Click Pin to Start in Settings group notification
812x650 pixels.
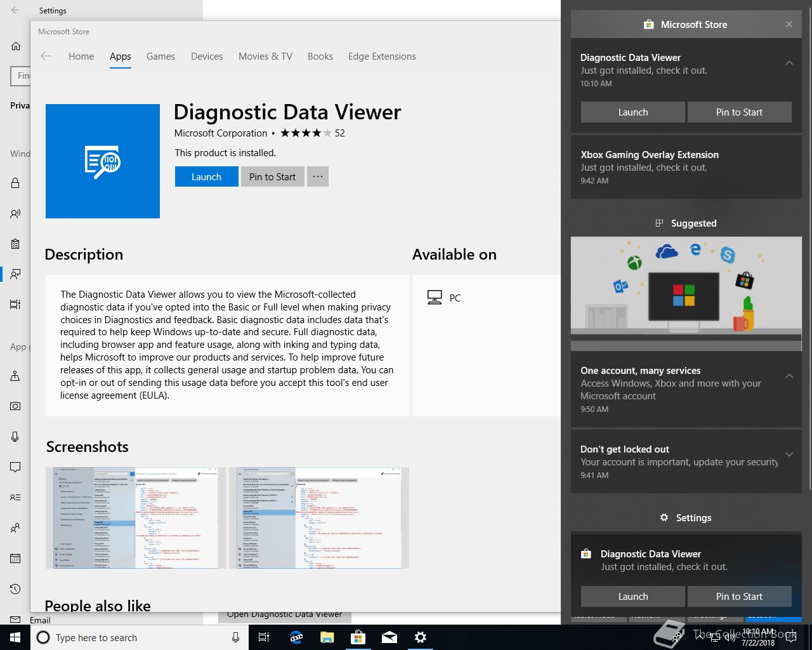point(740,596)
